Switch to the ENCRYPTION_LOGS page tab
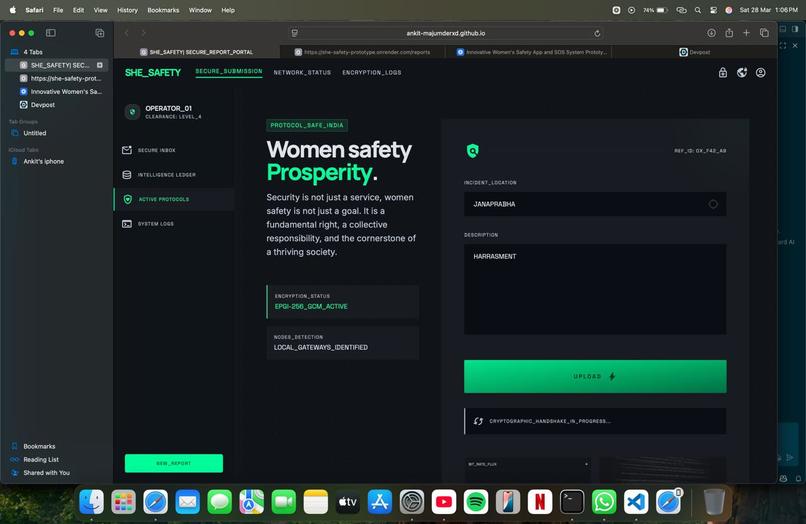The height and width of the screenshot is (524, 806). click(372, 73)
